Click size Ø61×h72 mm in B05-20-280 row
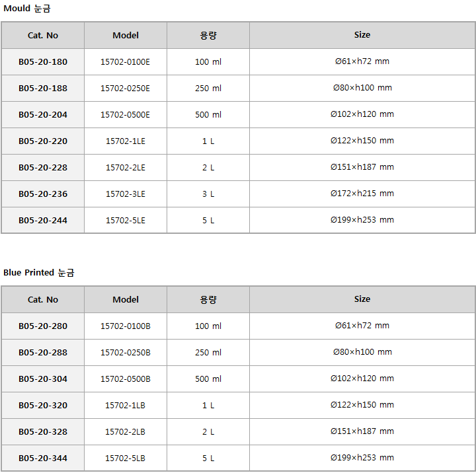The height and width of the screenshot is (473, 476). pyautogui.click(x=362, y=326)
